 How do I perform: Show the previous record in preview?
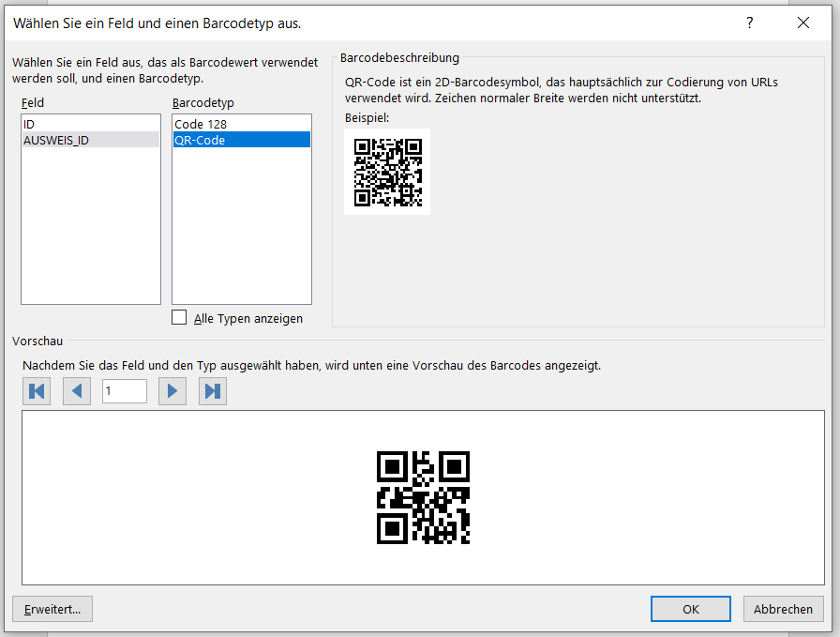(77, 391)
